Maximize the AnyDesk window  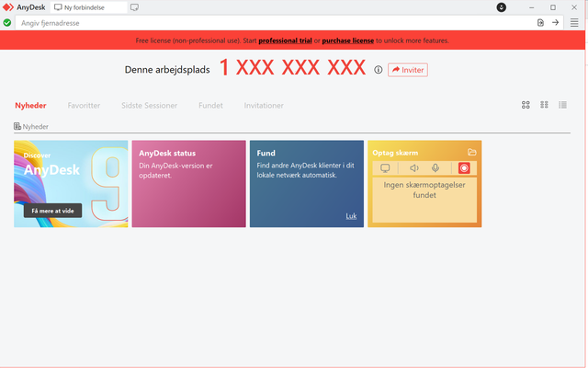click(553, 7)
